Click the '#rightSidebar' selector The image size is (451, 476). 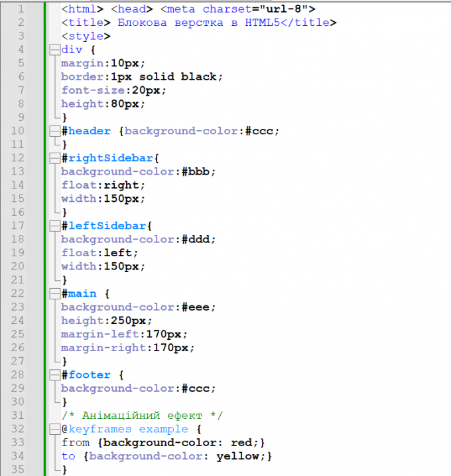coord(107,158)
